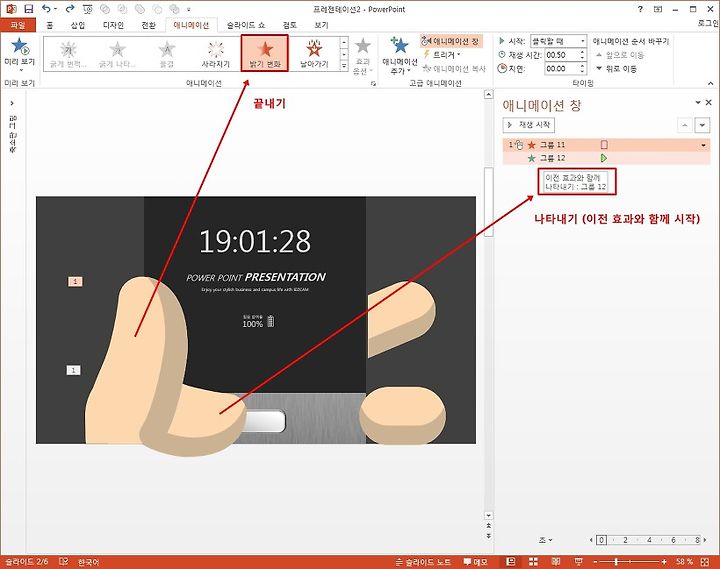Select the 굵게 번쩍 animation effect
Viewport: 720px width, 569px height.
point(68,54)
